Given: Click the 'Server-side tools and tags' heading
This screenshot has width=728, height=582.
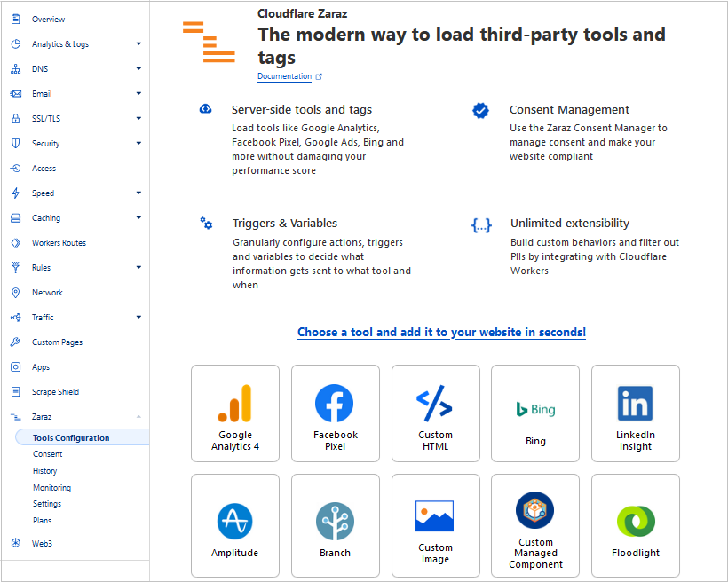Looking at the screenshot, I should (302, 109).
